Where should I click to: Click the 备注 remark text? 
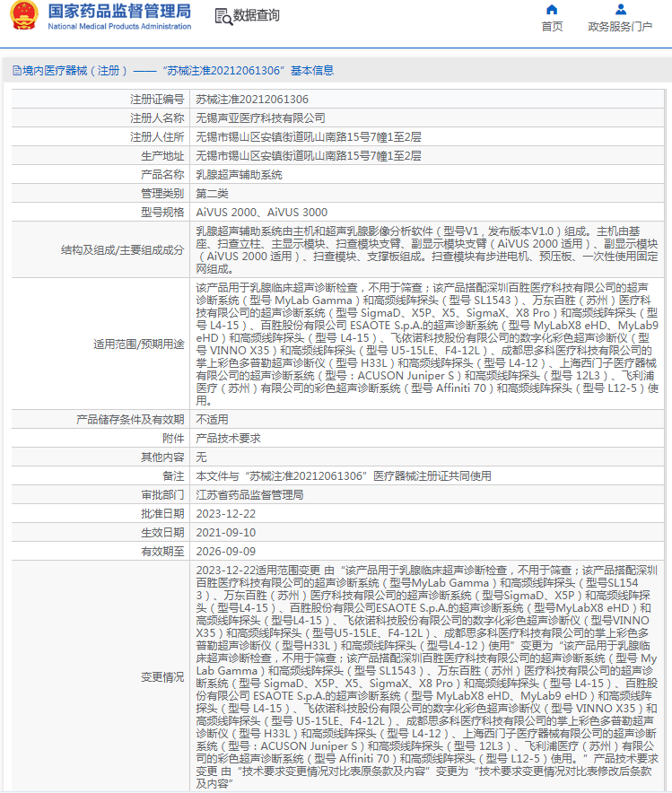pos(344,476)
